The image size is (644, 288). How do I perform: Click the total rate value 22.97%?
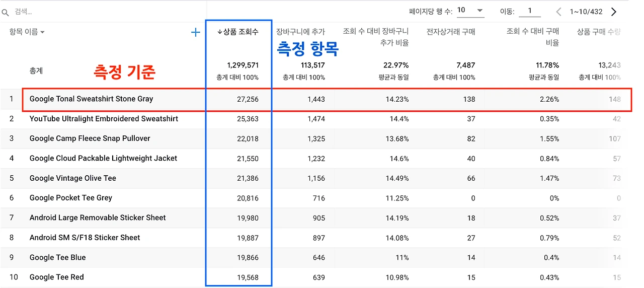coord(396,65)
